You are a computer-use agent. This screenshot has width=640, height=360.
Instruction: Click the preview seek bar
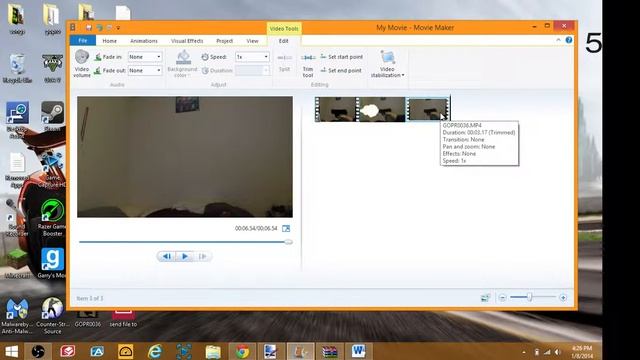(x=186, y=242)
